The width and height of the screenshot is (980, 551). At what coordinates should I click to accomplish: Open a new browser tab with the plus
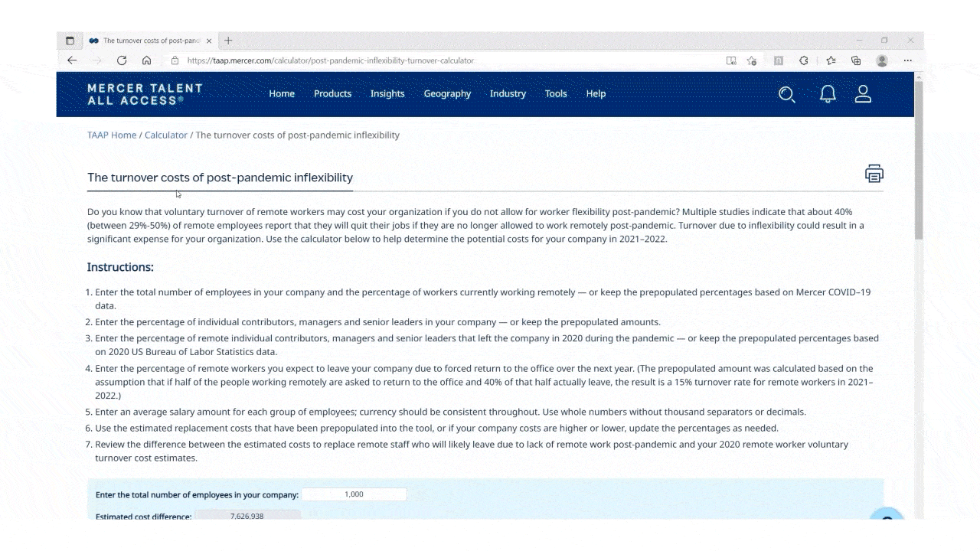pos(228,41)
